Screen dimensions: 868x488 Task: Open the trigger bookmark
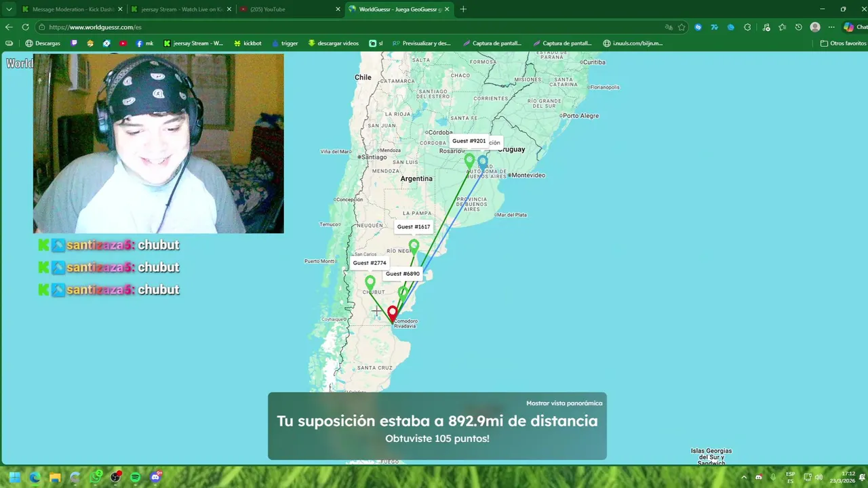pyautogui.click(x=285, y=43)
